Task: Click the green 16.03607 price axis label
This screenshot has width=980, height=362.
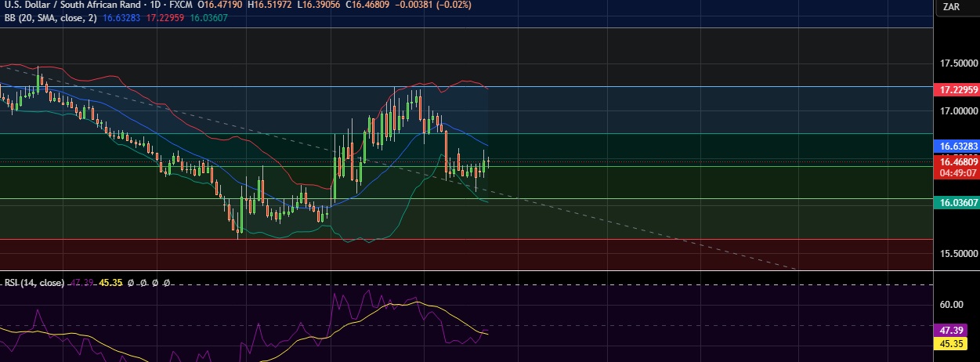Action: click(957, 202)
